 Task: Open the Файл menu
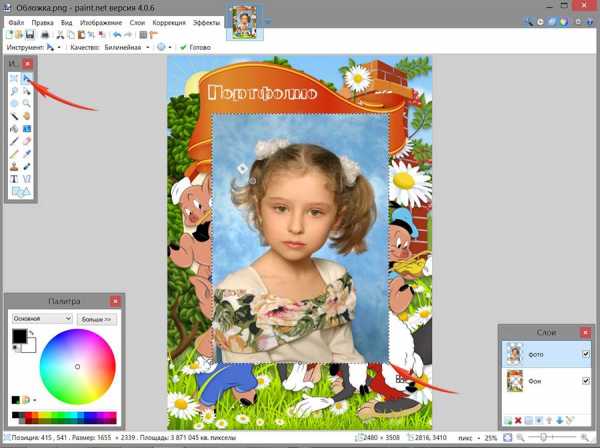pyautogui.click(x=16, y=23)
